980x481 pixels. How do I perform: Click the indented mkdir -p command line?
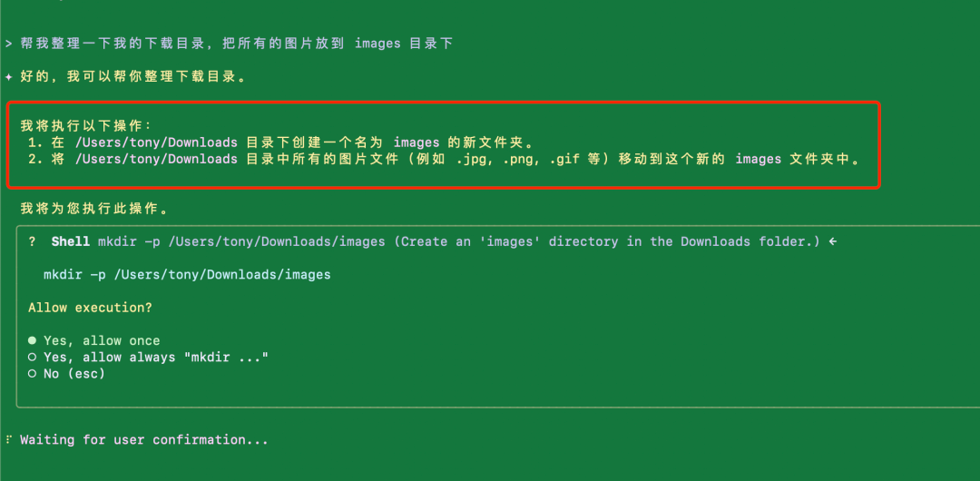tap(187, 274)
